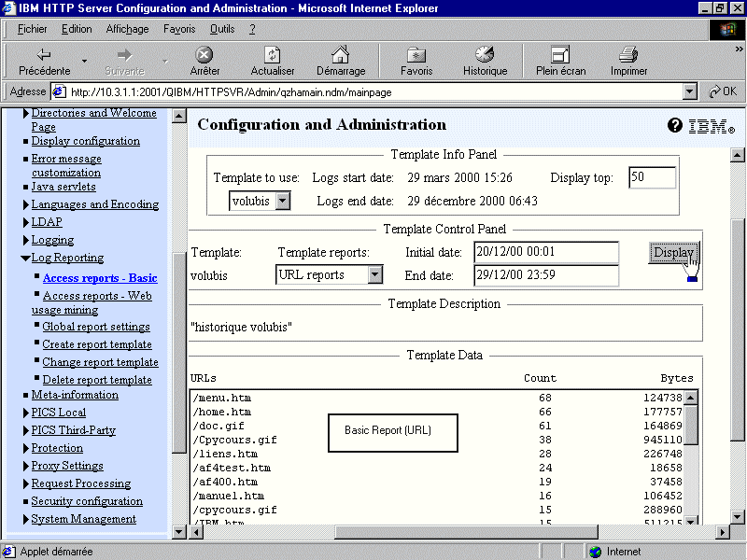Image resolution: width=747 pixels, height=560 pixels.
Task: Expand the Languages and Encoding triangle
Action: (x=26, y=204)
